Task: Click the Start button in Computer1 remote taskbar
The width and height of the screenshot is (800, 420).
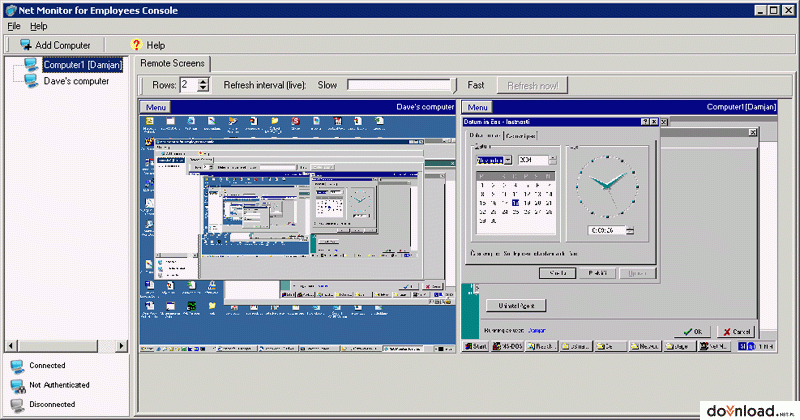Action: pos(475,347)
